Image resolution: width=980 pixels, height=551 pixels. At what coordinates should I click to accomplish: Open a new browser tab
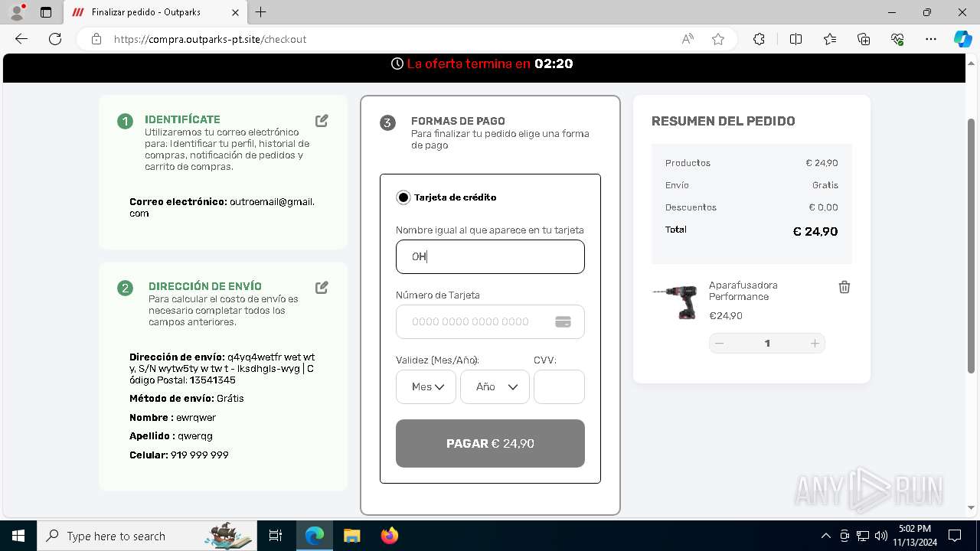[x=261, y=12]
